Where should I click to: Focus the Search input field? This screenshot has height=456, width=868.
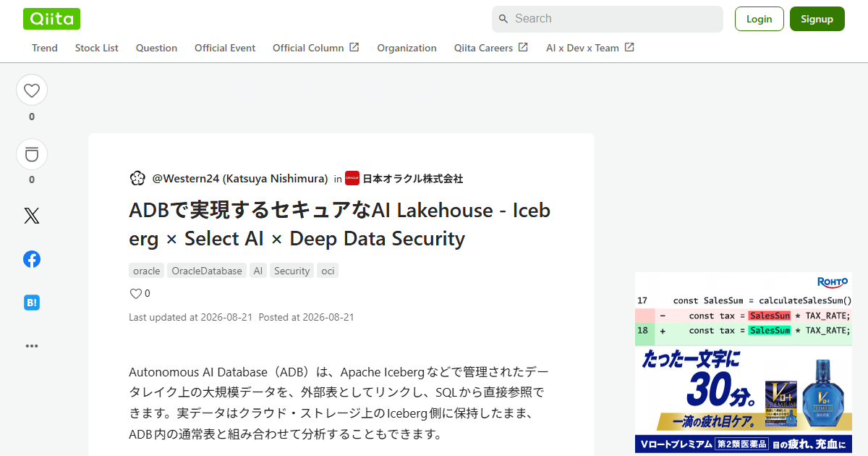(608, 19)
